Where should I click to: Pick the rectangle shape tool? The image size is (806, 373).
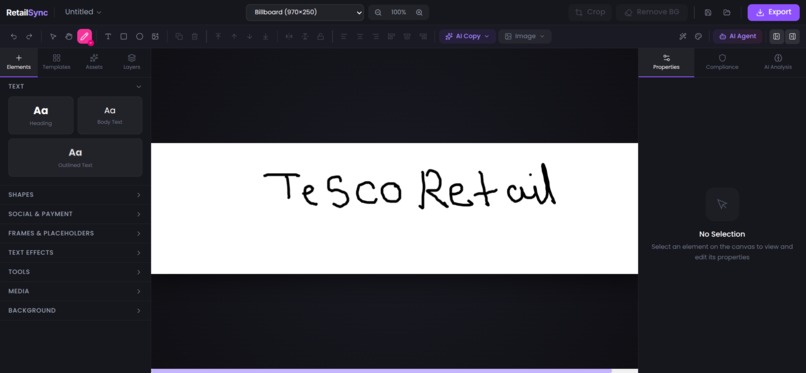[124, 36]
